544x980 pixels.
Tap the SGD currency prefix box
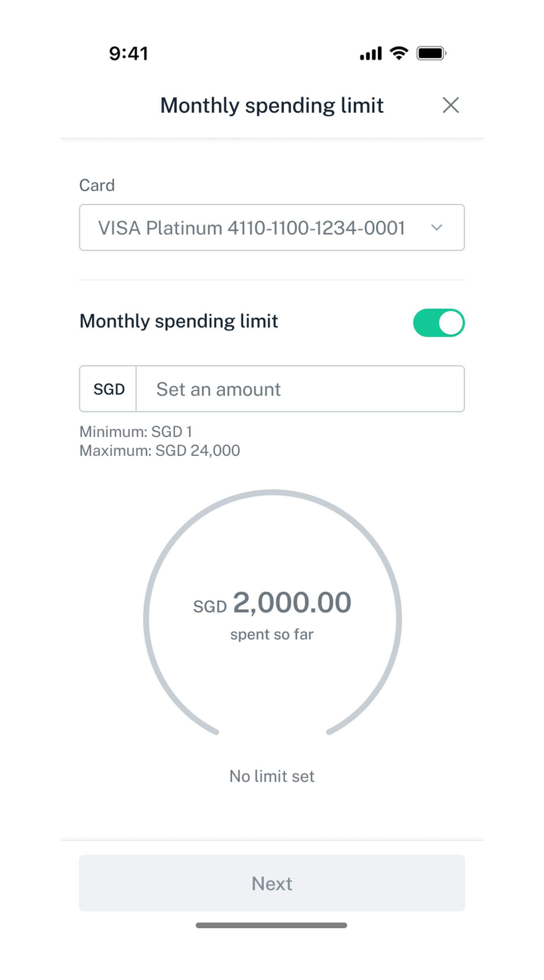coord(108,389)
